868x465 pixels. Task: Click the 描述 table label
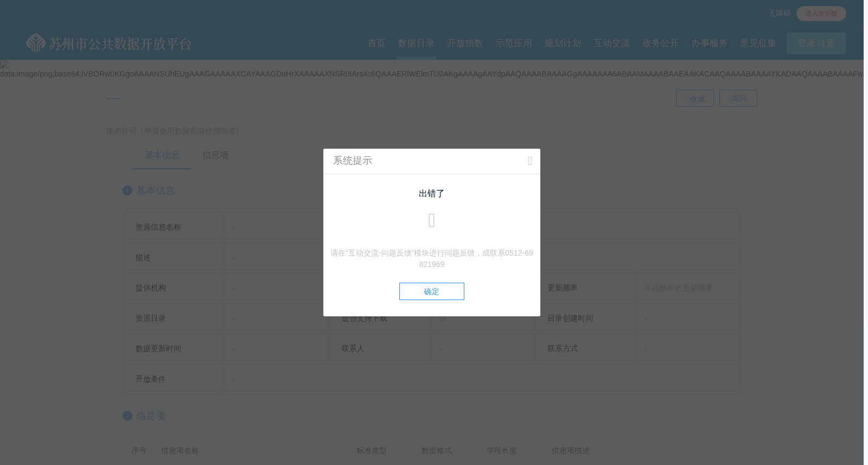click(x=143, y=258)
